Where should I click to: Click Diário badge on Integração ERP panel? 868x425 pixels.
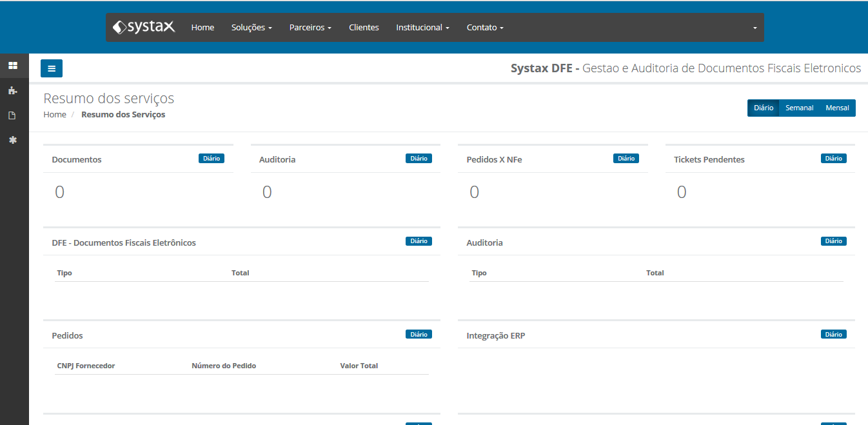pos(834,334)
